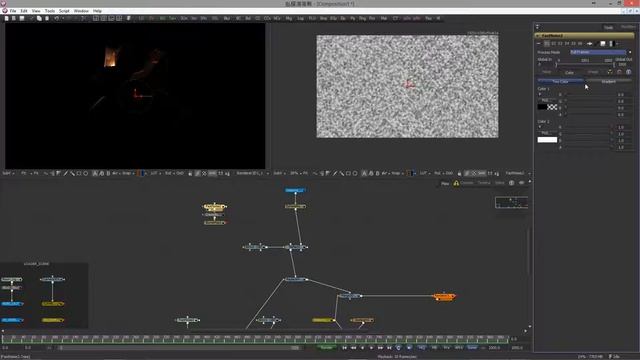Click the white Color 2 swatch

(x=547, y=140)
